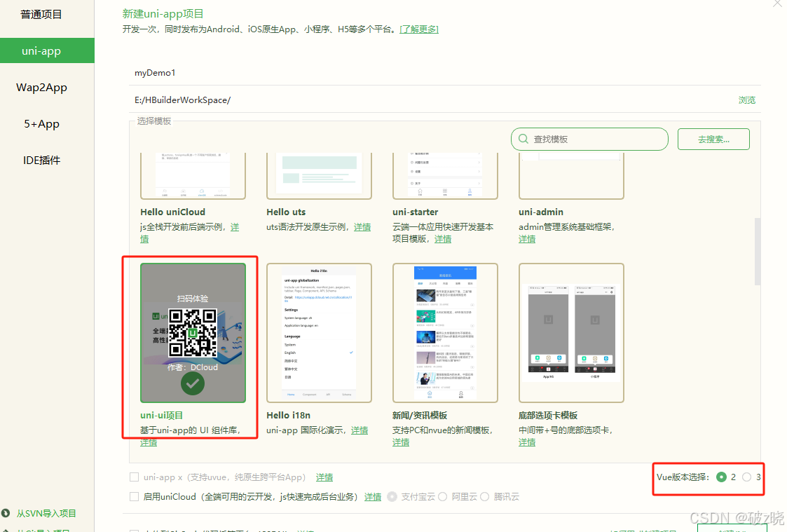Click the 去搜索... button
Screen dimensions: 787x532
(x=713, y=139)
